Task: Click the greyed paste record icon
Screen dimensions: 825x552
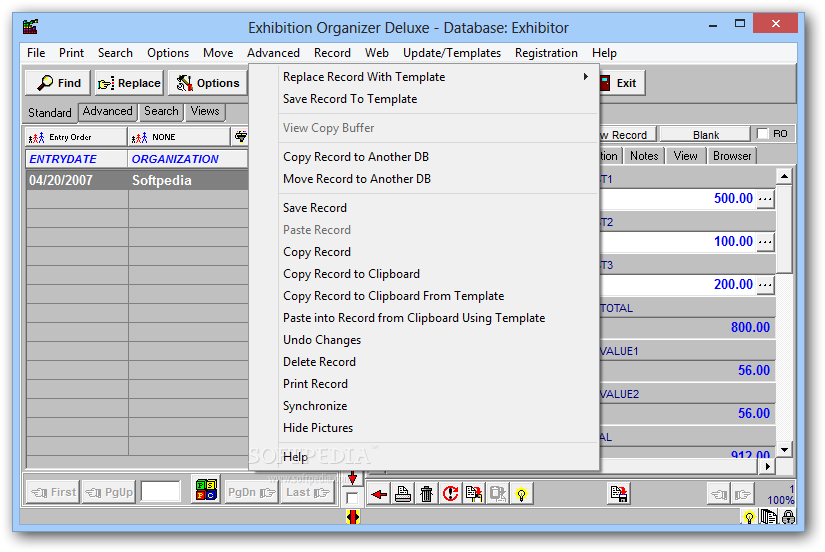Action: [497, 494]
